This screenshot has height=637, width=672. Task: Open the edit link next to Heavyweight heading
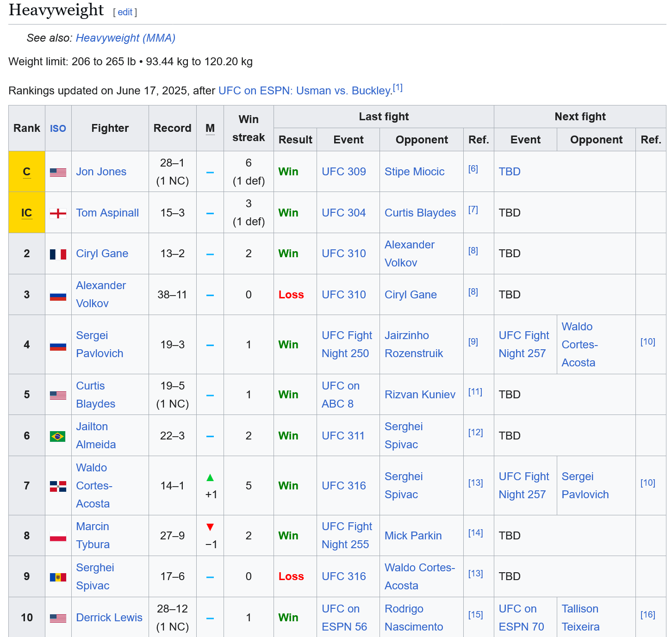click(125, 12)
